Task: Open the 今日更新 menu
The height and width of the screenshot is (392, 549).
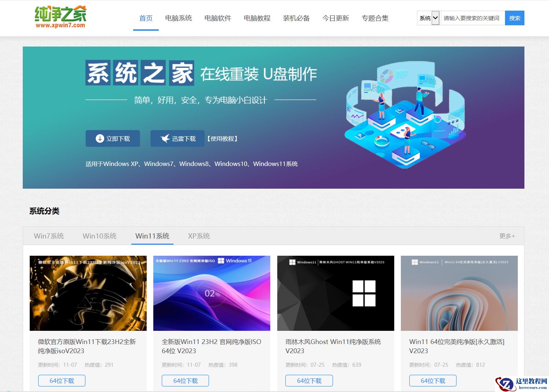Action: 336,18
